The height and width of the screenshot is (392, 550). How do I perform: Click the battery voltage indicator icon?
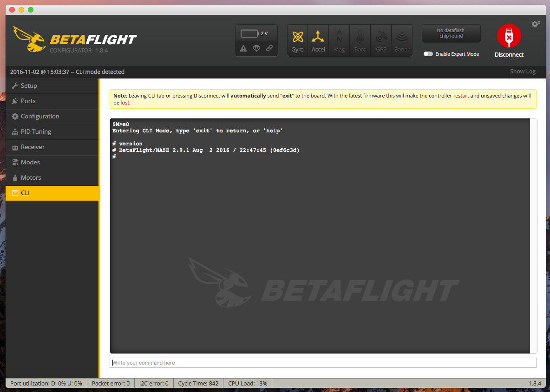click(x=249, y=33)
